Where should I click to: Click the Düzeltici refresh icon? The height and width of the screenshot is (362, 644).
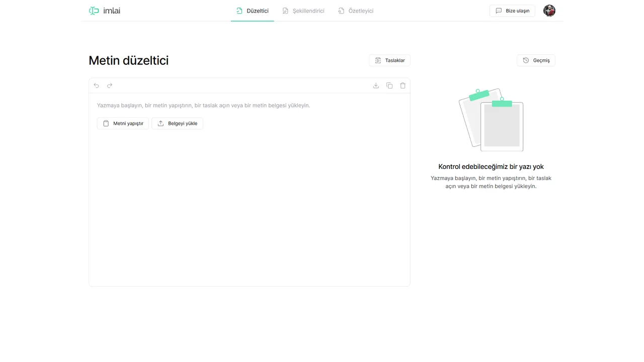[238, 10]
